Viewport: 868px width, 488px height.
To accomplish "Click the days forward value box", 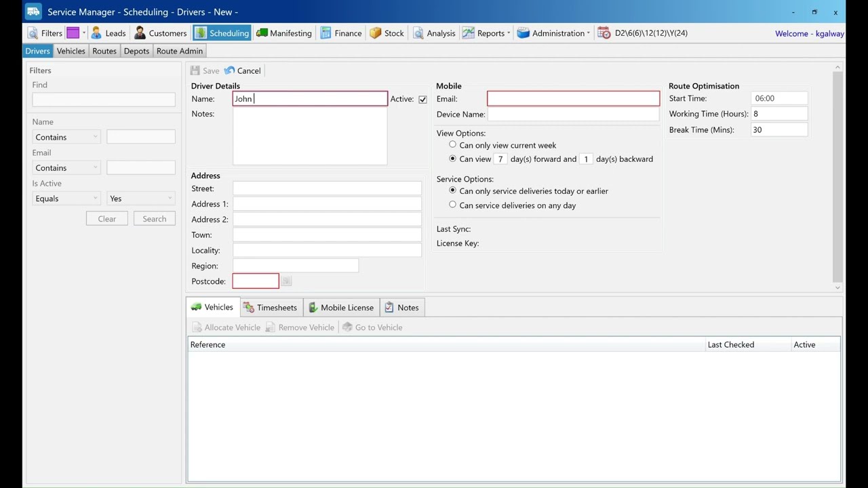I will coord(500,159).
